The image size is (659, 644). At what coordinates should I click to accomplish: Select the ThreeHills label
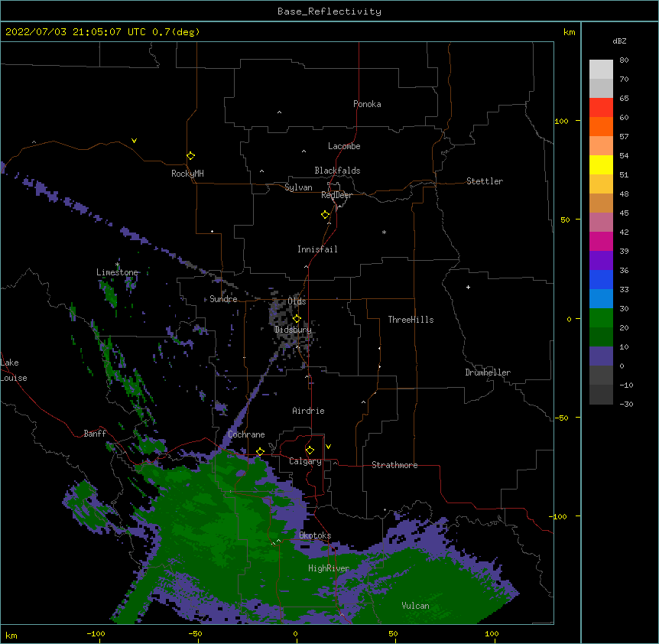point(411,320)
